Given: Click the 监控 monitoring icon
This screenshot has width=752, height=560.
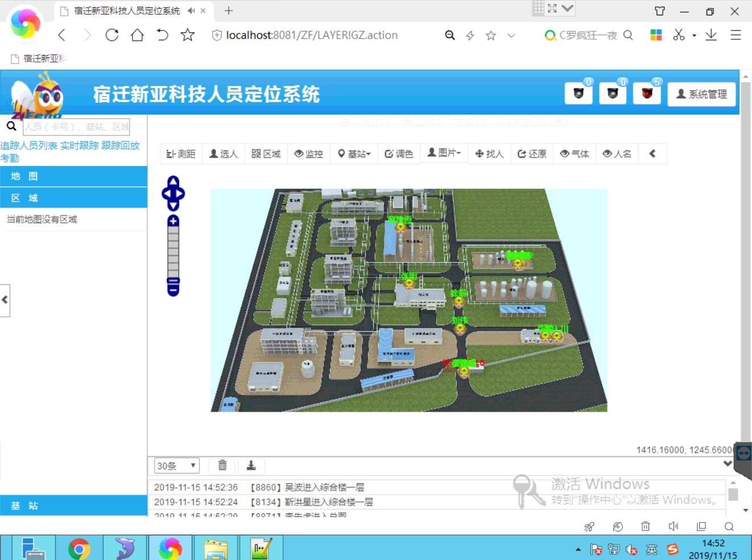Looking at the screenshot, I should click(x=309, y=153).
